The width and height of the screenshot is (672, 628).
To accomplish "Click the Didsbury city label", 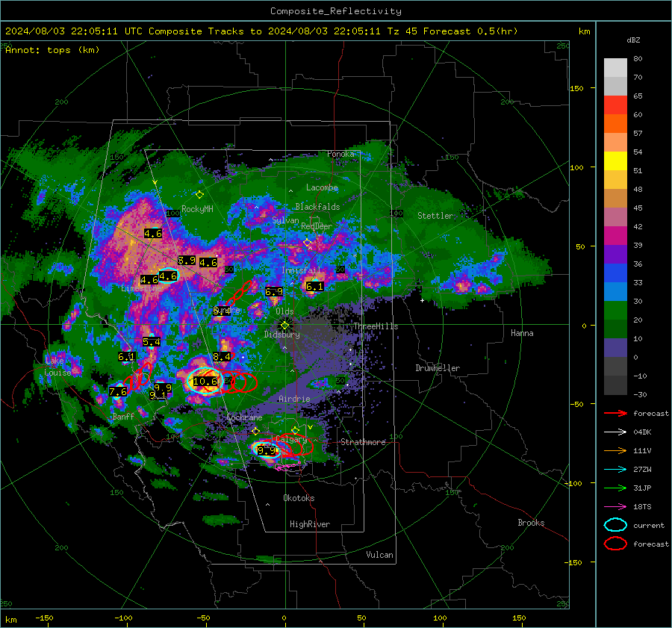I will [x=281, y=335].
